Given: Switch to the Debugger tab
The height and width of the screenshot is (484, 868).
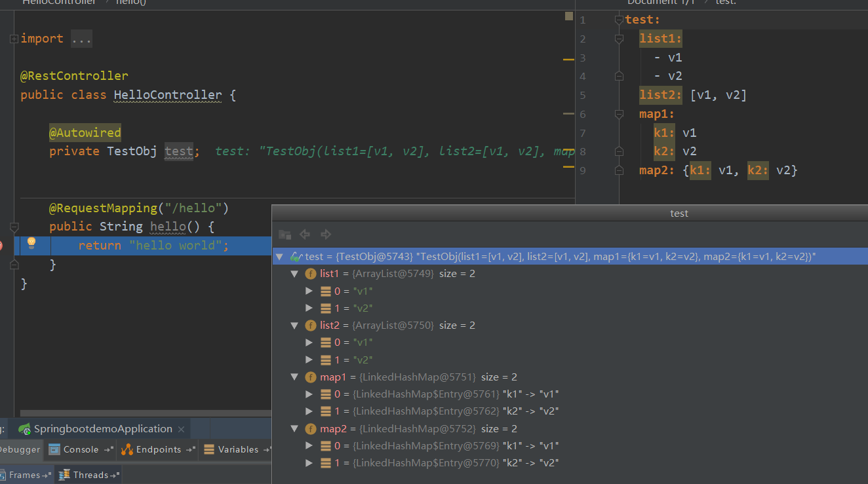Looking at the screenshot, I should point(20,449).
